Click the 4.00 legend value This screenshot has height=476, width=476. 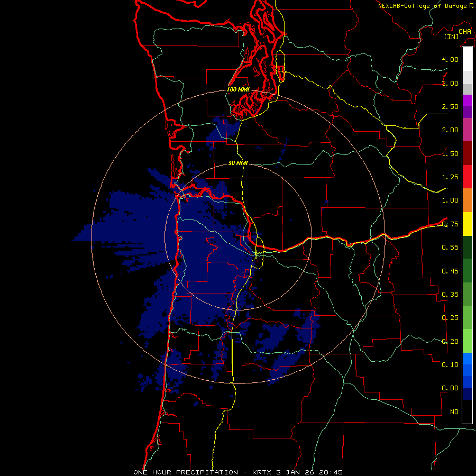(450, 59)
